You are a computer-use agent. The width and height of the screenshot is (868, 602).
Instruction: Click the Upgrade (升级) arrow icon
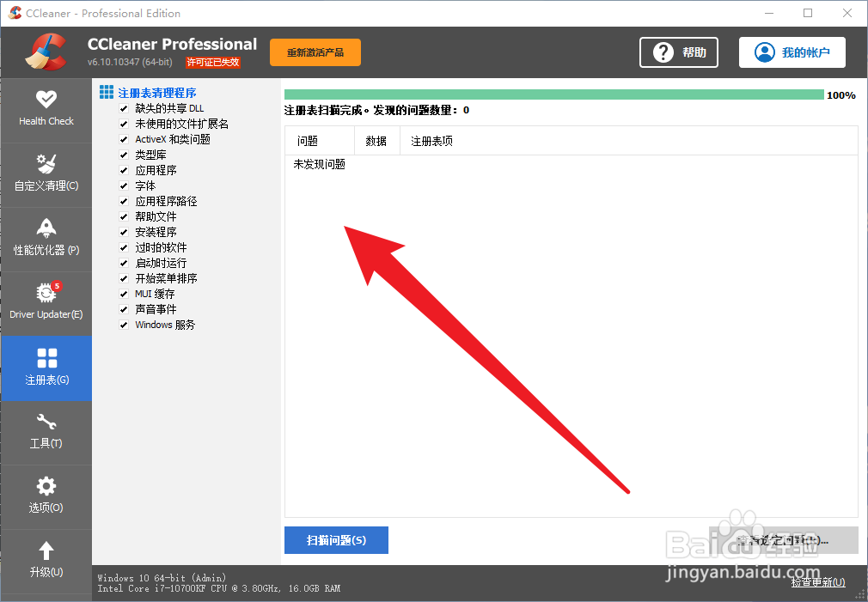[46, 550]
